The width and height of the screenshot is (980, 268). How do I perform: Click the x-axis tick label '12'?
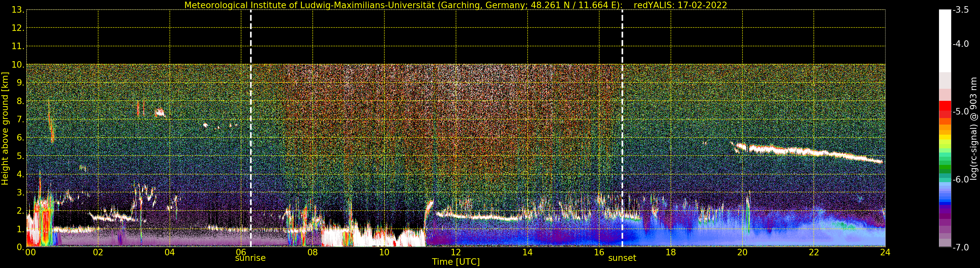coord(456,252)
